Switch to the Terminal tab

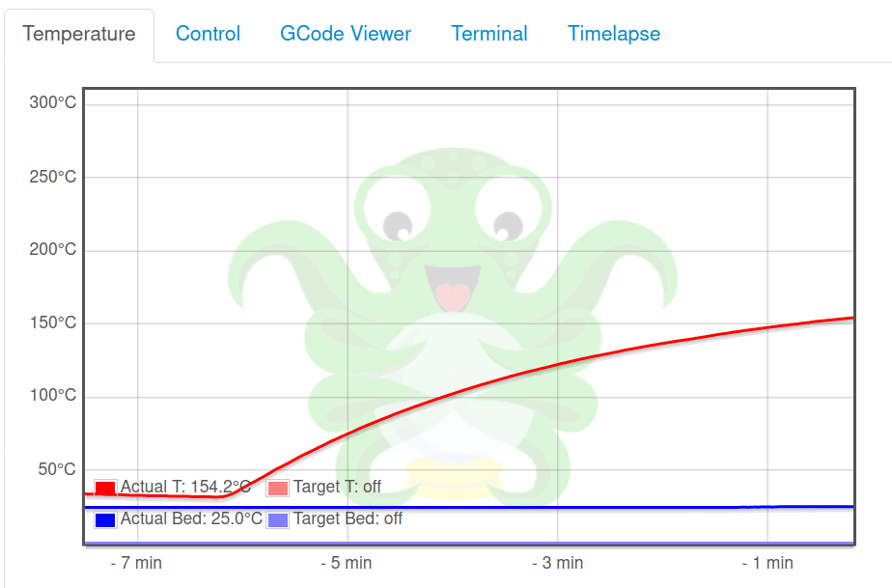point(489,34)
